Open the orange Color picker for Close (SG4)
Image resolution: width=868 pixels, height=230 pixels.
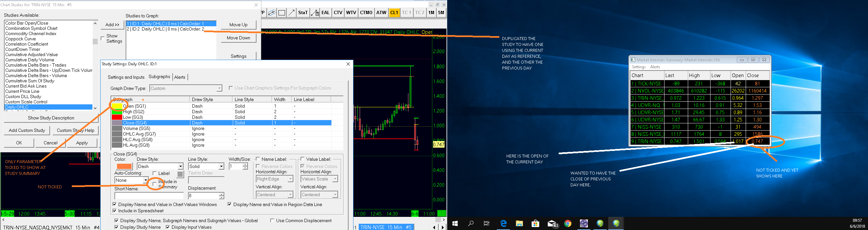pyautogui.click(x=124, y=166)
